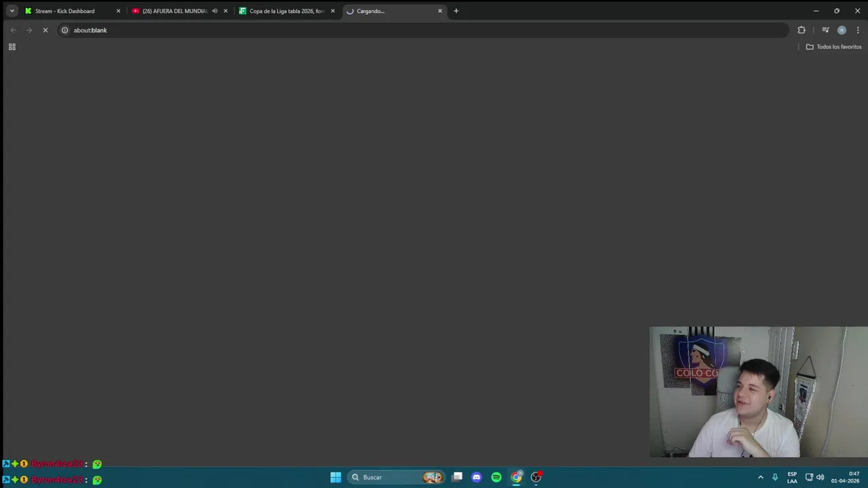The width and height of the screenshot is (868, 488).
Task: Open network settings tray icon
Action: point(809,477)
